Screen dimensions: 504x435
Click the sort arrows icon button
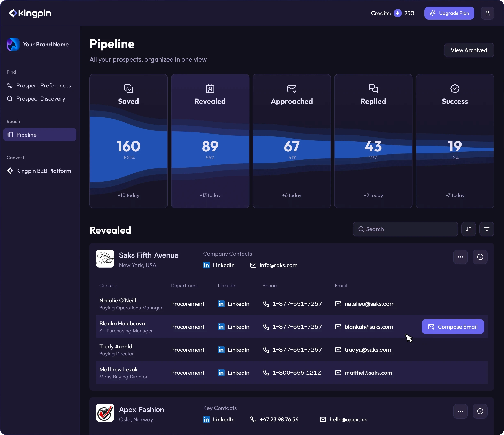[468, 229]
